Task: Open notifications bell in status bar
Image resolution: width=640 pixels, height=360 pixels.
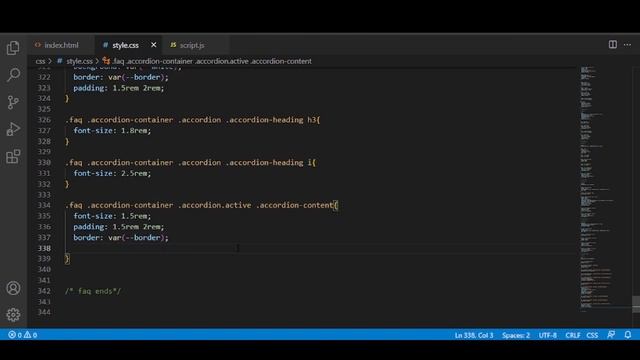Action: pyautogui.click(x=628, y=335)
